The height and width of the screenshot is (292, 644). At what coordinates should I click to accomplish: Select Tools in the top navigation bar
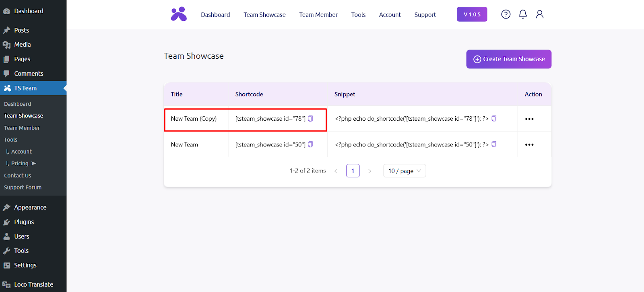tap(358, 15)
